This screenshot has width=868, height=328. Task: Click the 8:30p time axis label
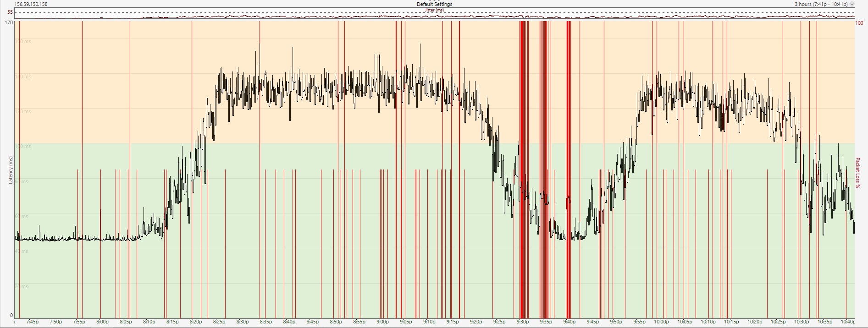[x=243, y=322]
